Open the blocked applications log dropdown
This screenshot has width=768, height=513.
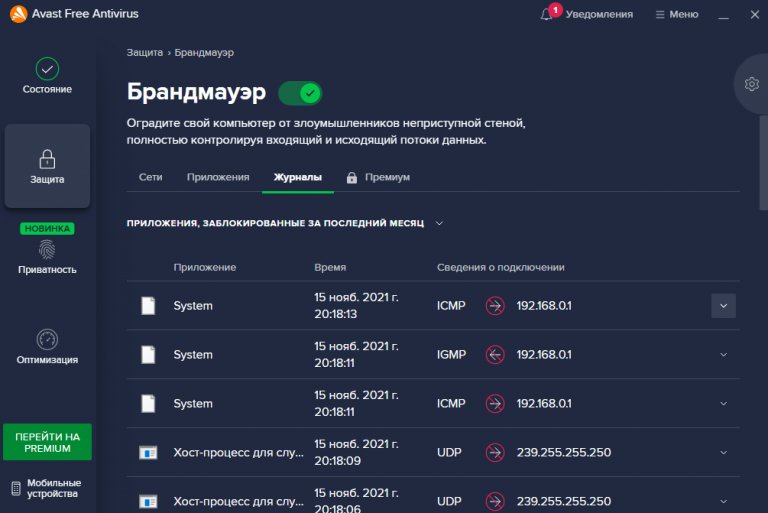point(439,223)
